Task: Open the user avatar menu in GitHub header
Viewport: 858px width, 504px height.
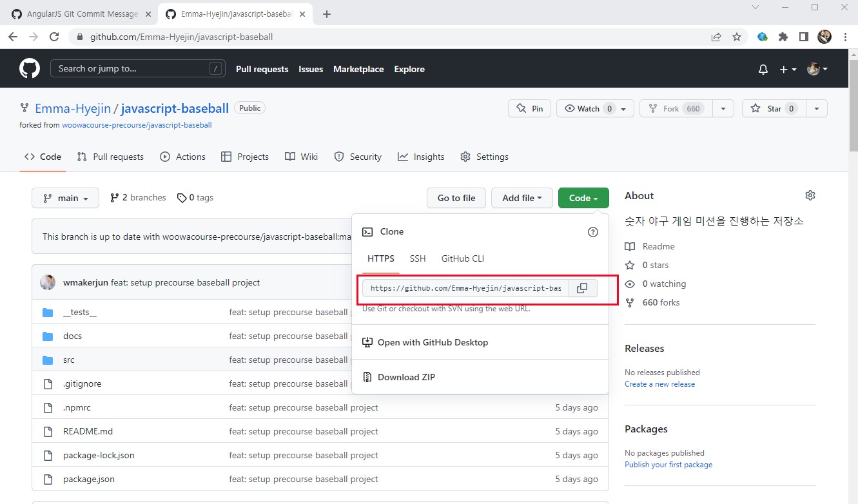Action: click(x=817, y=69)
